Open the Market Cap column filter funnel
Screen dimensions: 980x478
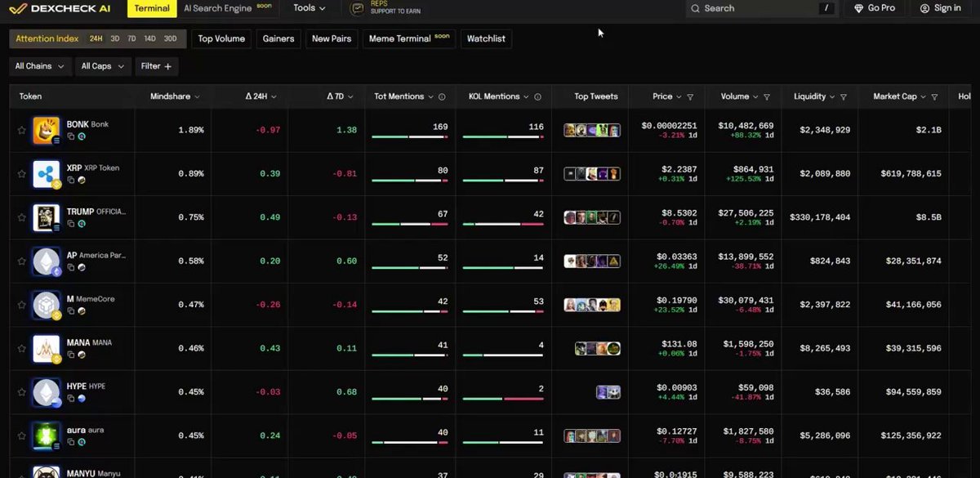933,96
